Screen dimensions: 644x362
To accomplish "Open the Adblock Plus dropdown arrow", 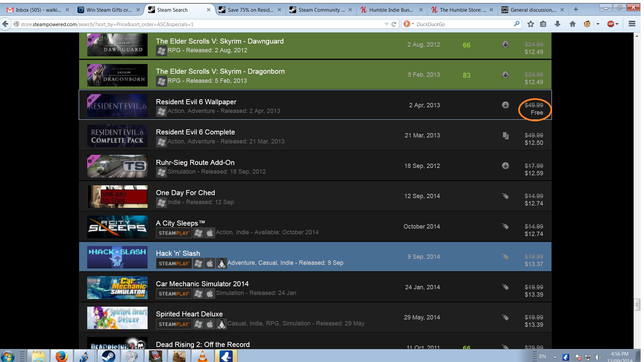I will coord(617,24).
